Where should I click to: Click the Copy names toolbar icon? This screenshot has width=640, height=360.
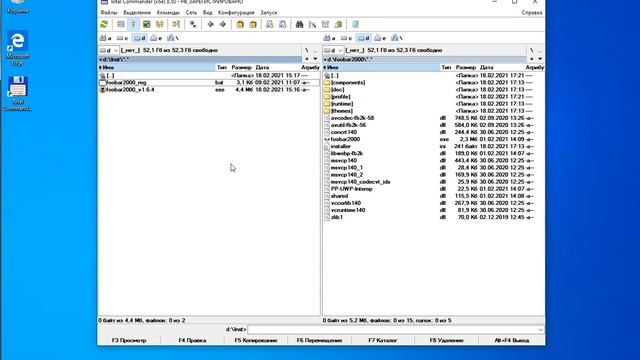tap(338, 24)
